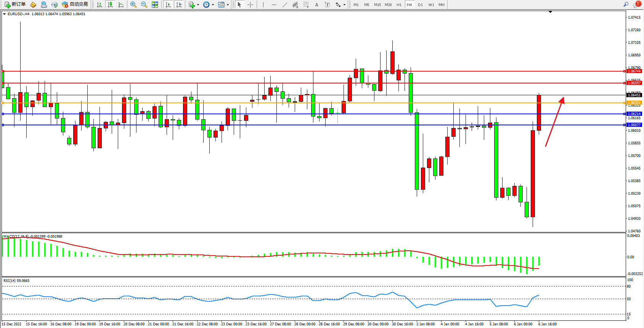Viewport: 644px width, 328px height.
Task: Switch timeframe to D1
Action: (x=420, y=5)
